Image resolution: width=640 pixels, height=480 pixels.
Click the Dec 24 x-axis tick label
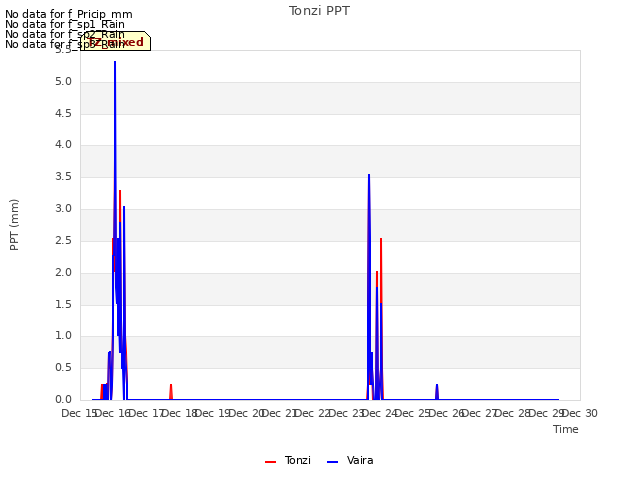tap(380, 413)
